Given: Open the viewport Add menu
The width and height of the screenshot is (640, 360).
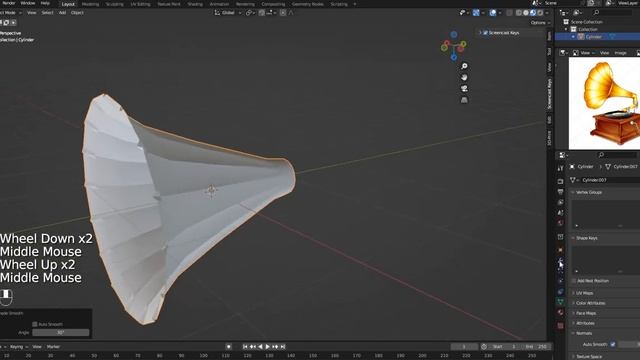Looking at the screenshot, I should coord(62,13).
